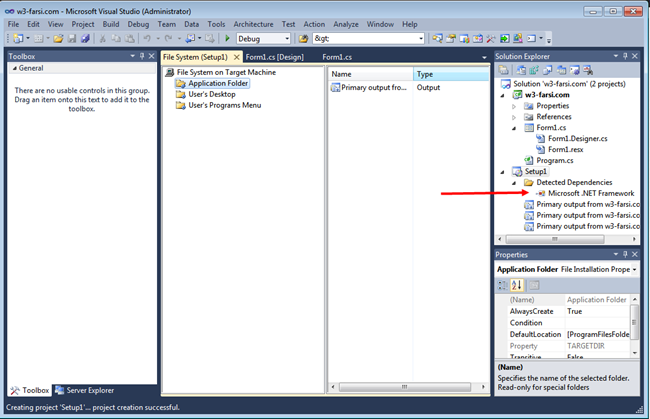Click the New Project toolbar icon
This screenshot has height=419, width=650.
click(18, 39)
